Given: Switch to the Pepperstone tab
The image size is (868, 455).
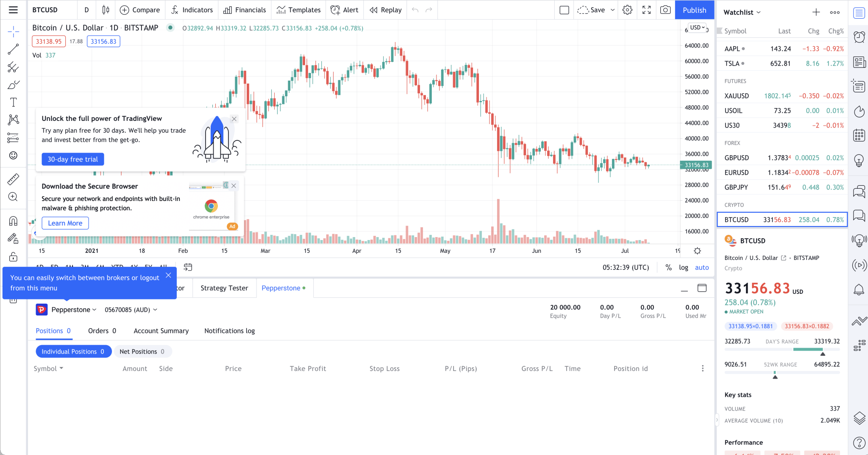Looking at the screenshot, I should (283, 288).
